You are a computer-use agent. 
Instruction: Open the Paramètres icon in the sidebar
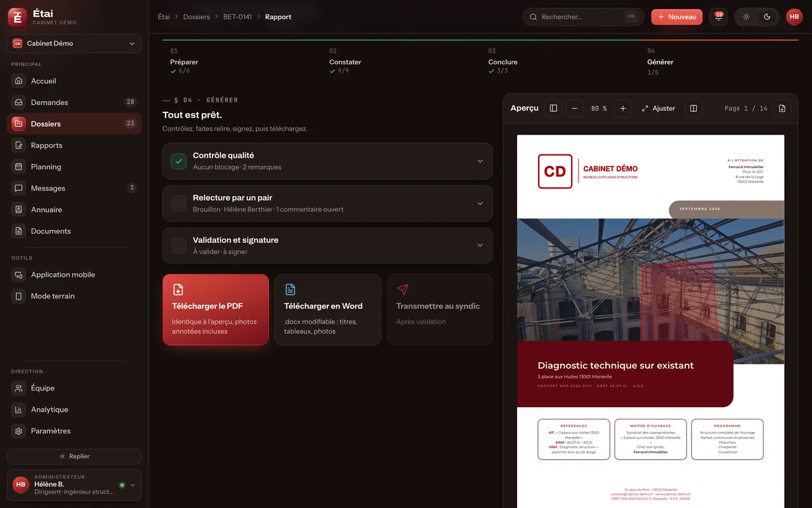[x=19, y=431]
